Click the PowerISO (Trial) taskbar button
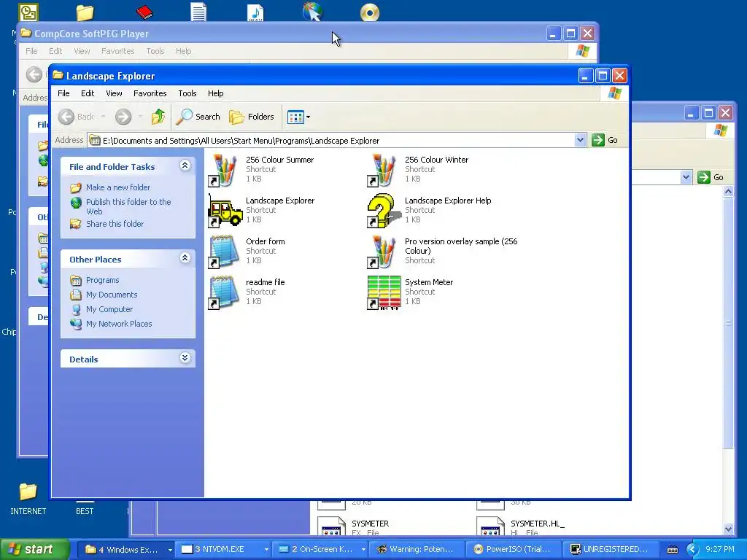 pos(513,550)
